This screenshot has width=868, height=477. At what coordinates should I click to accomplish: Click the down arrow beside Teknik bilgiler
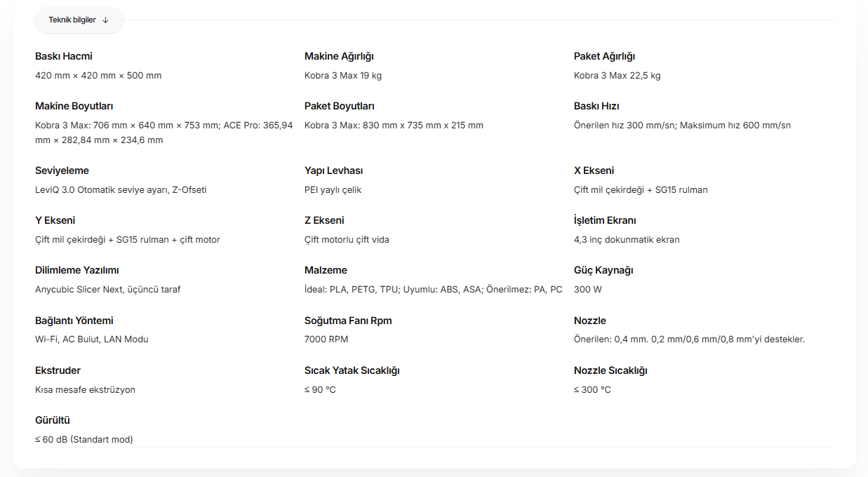pyautogui.click(x=105, y=20)
